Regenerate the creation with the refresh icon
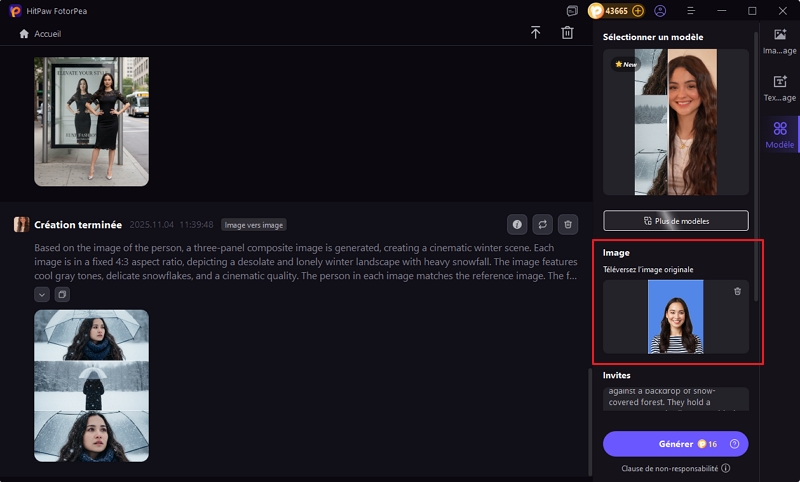This screenshot has width=800, height=482. [543, 225]
